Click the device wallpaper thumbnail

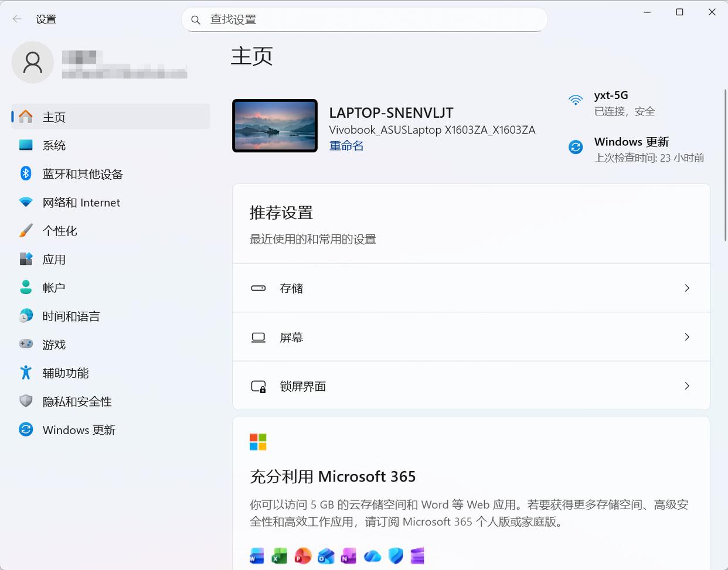click(274, 125)
